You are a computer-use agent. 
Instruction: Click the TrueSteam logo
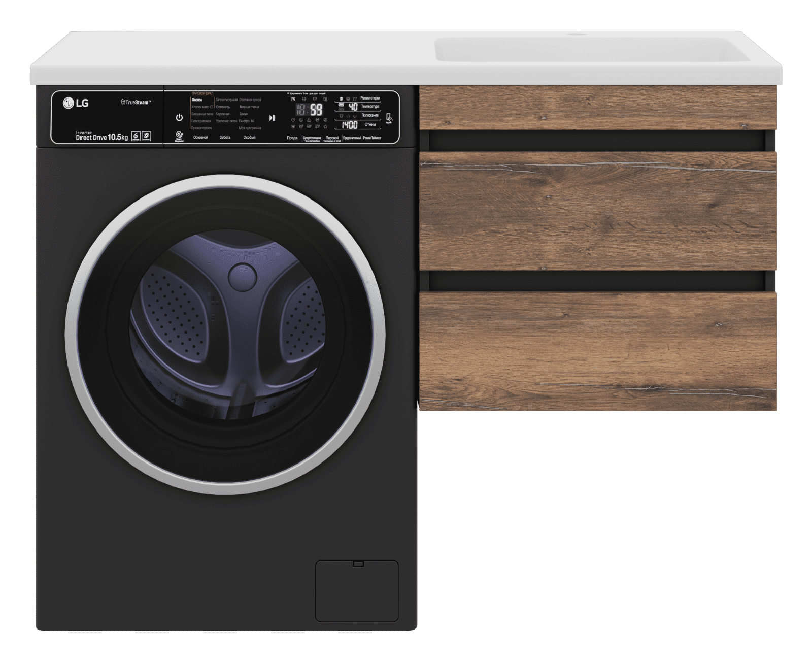(136, 103)
